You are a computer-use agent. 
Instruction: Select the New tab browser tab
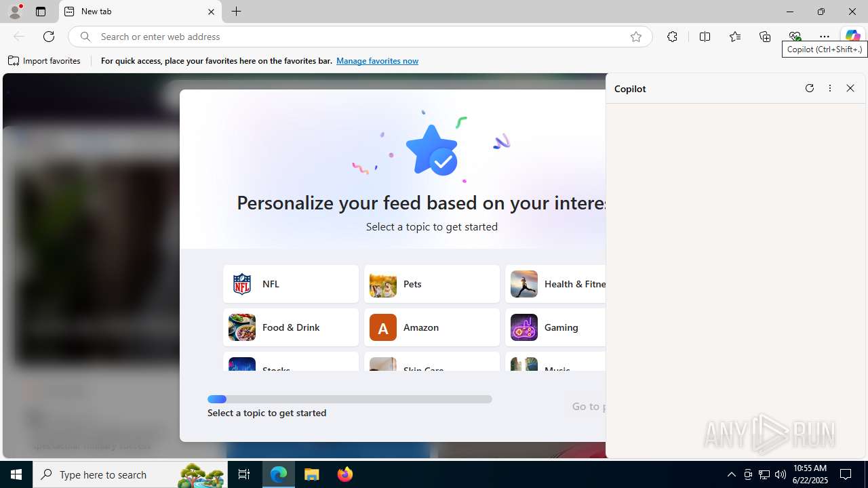click(x=140, y=12)
